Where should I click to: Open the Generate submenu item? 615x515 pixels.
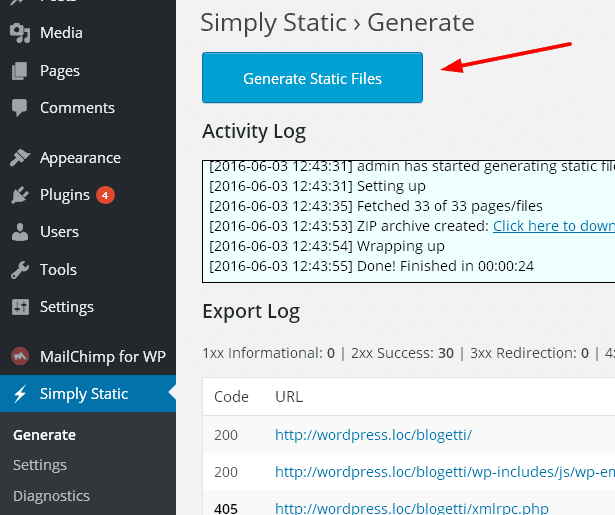coord(44,435)
